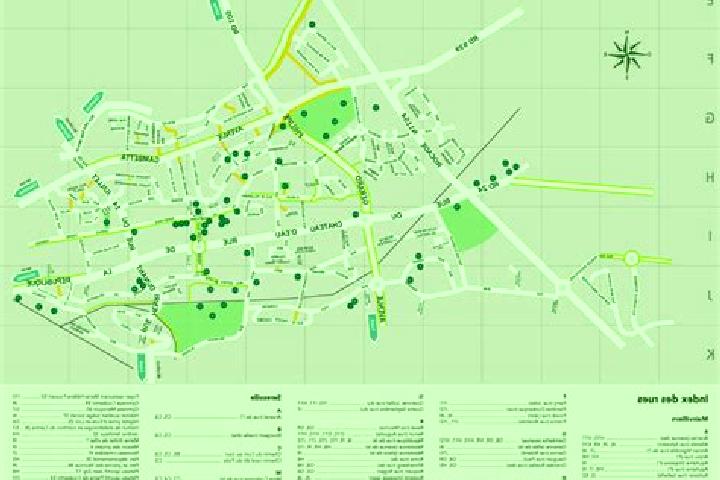Click the roundabout icon near grid row I
Screen dimensions: 720x480
click(631, 259)
